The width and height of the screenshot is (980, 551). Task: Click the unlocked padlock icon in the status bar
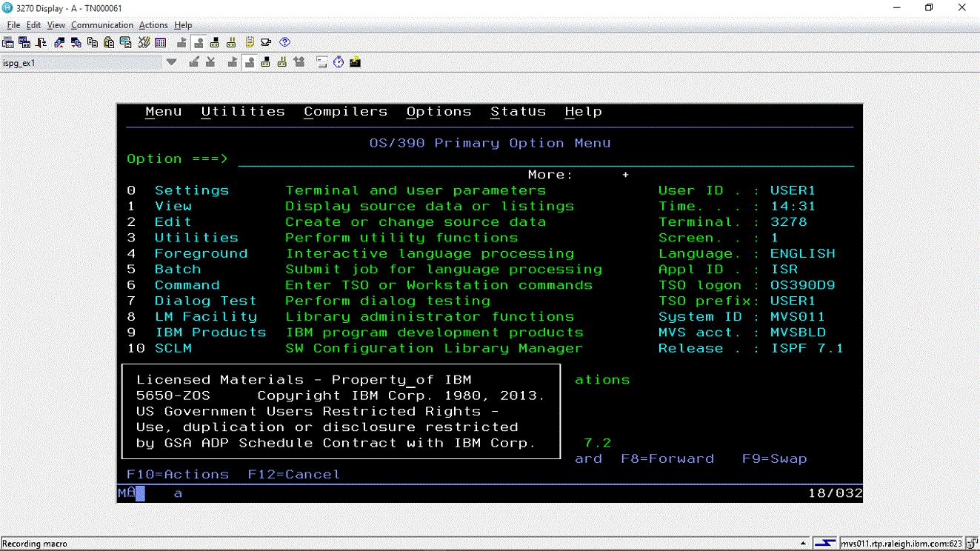(x=970, y=544)
